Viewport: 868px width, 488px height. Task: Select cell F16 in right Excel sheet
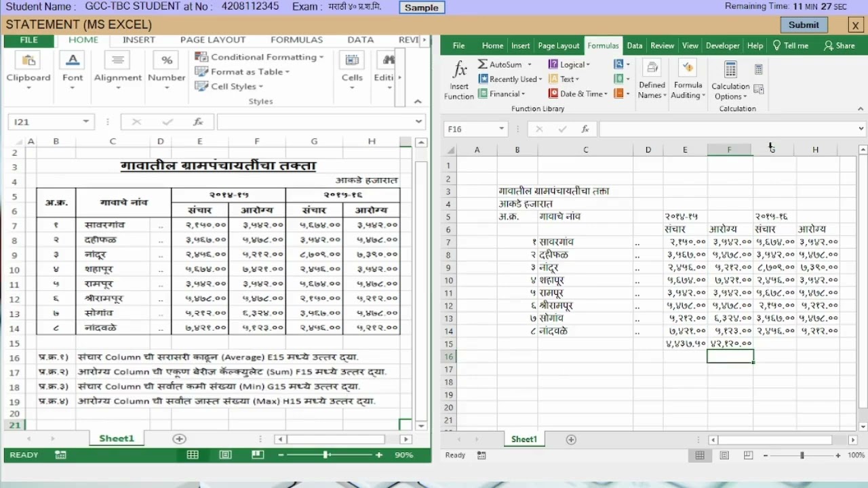(730, 357)
